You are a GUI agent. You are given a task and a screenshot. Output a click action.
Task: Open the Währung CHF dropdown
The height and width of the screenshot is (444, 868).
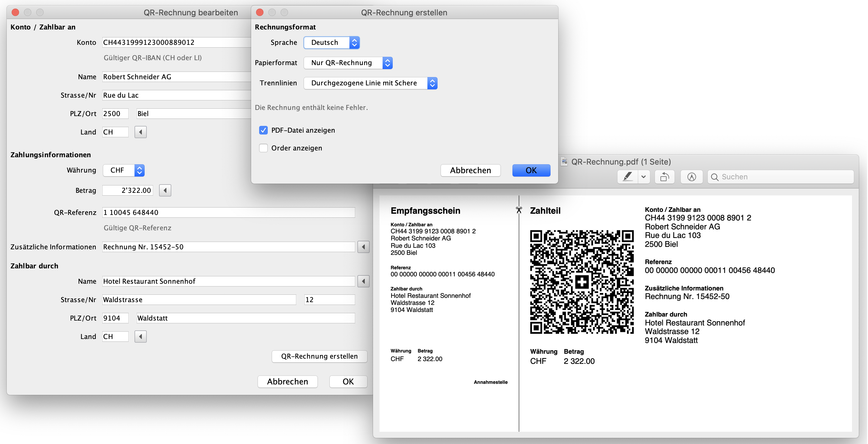pos(124,170)
